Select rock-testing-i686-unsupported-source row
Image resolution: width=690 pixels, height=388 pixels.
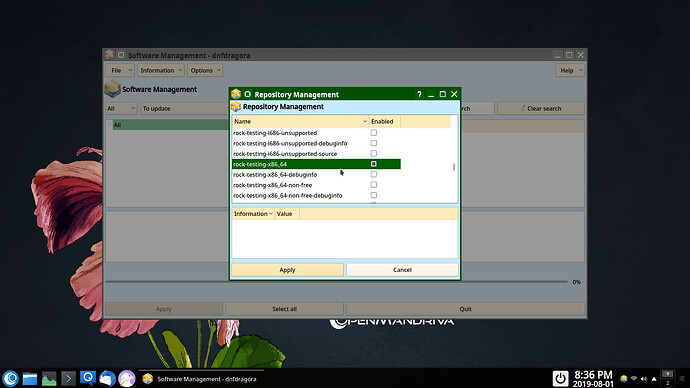tap(316, 154)
